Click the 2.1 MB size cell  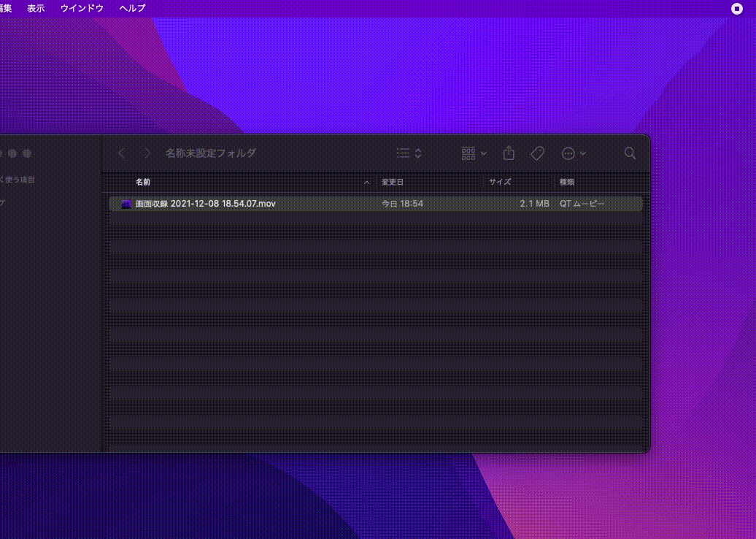click(x=534, y=204)
